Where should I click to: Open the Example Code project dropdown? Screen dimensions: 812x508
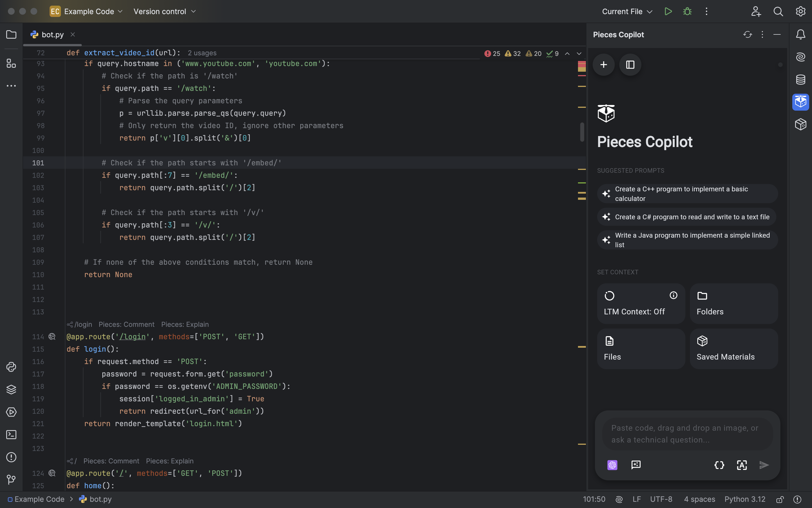pyautogui.click(x=86, y=11)
